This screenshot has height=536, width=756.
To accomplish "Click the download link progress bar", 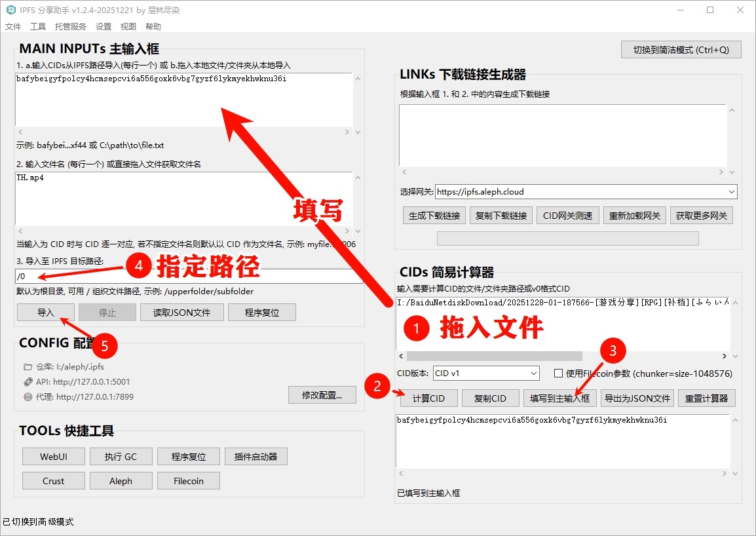I will pos(567,239).
